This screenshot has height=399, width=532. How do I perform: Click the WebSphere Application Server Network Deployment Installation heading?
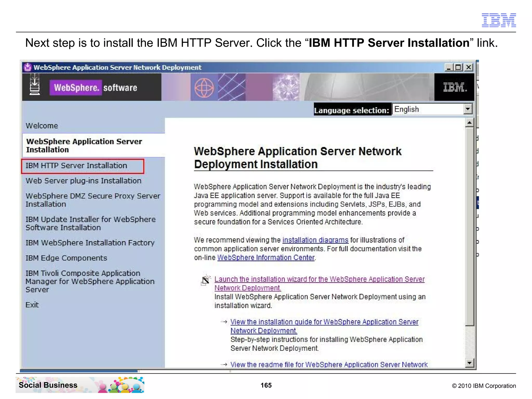[298, 158]
